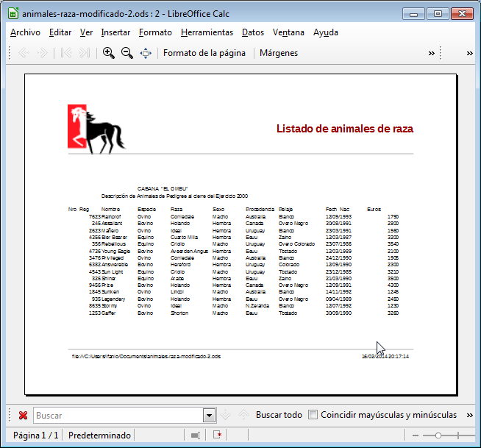Click Página 1 / 1 status indicator
The image size is (481, 448).
pyautogui.click(x=35, y=435)
